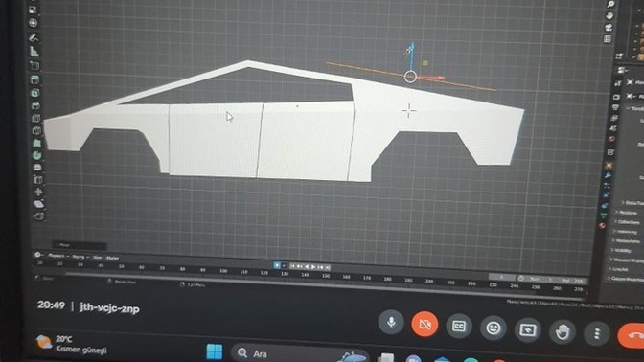Expand the Custom Properties panel
The width and height of the screenshot is (644, 362).
click(626, 279)
